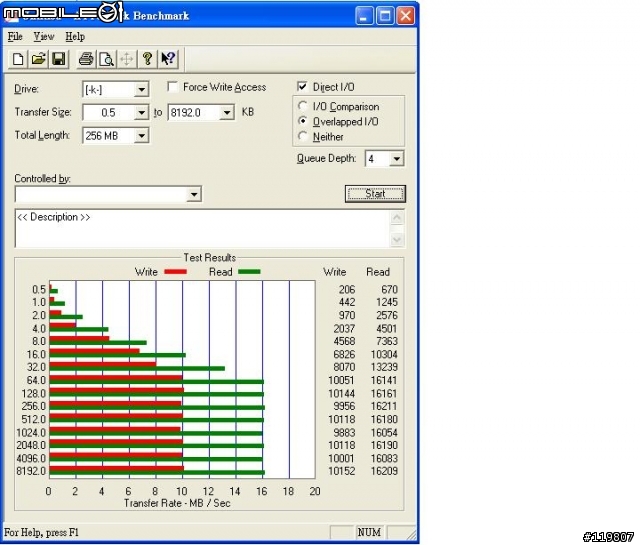Click the write value 9956
Viewport: 640px width, 545px height.
click(x=344, y=406)
